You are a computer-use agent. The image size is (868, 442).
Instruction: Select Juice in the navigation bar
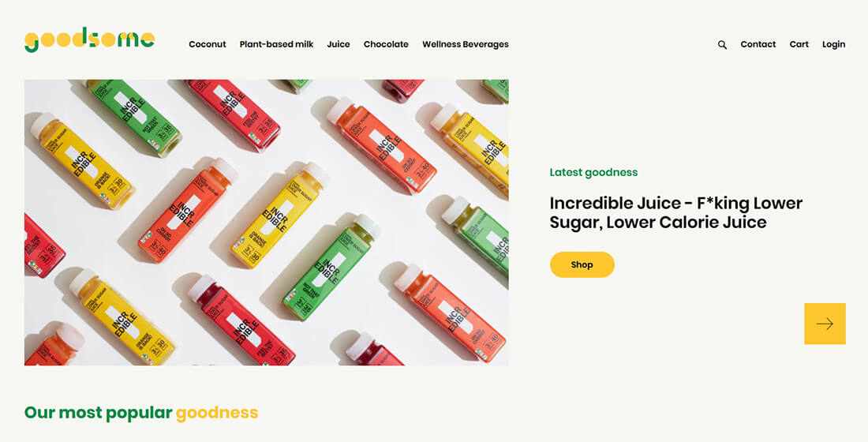[x=339, y=44]
